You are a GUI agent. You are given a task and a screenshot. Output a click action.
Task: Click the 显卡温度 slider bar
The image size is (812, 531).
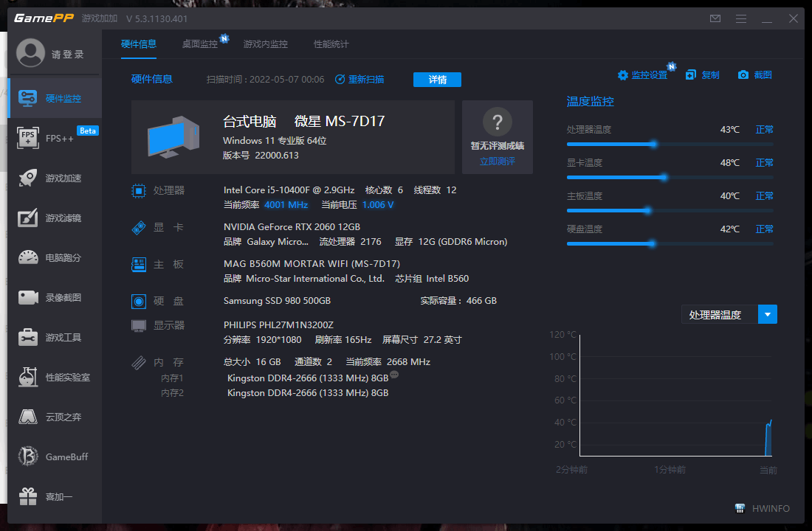tap(670, 178)
